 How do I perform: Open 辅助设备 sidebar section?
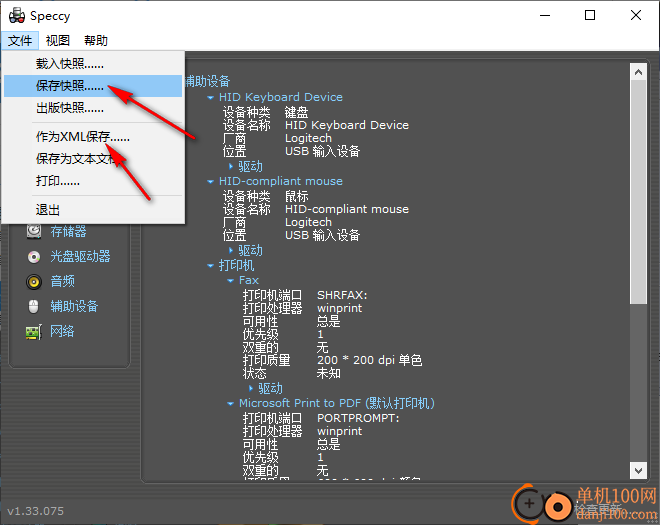tap(74, 306)
